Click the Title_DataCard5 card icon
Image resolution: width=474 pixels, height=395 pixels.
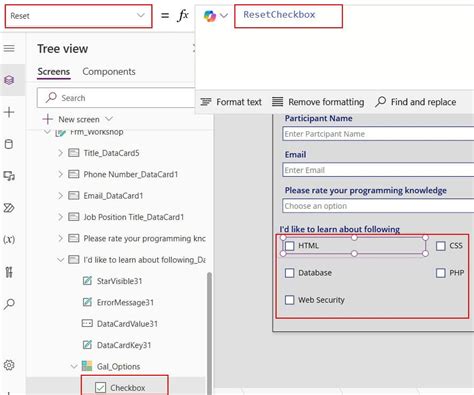74,153
